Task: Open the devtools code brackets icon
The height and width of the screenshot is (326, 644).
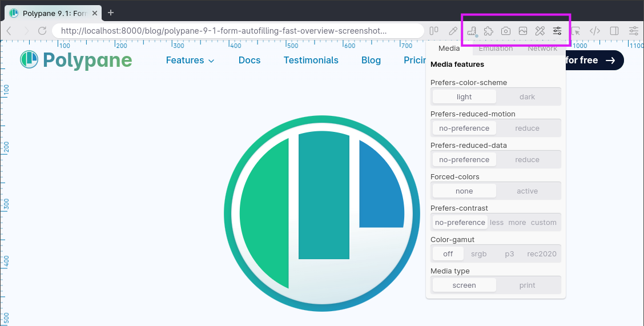Action: [x=595, y=31]
